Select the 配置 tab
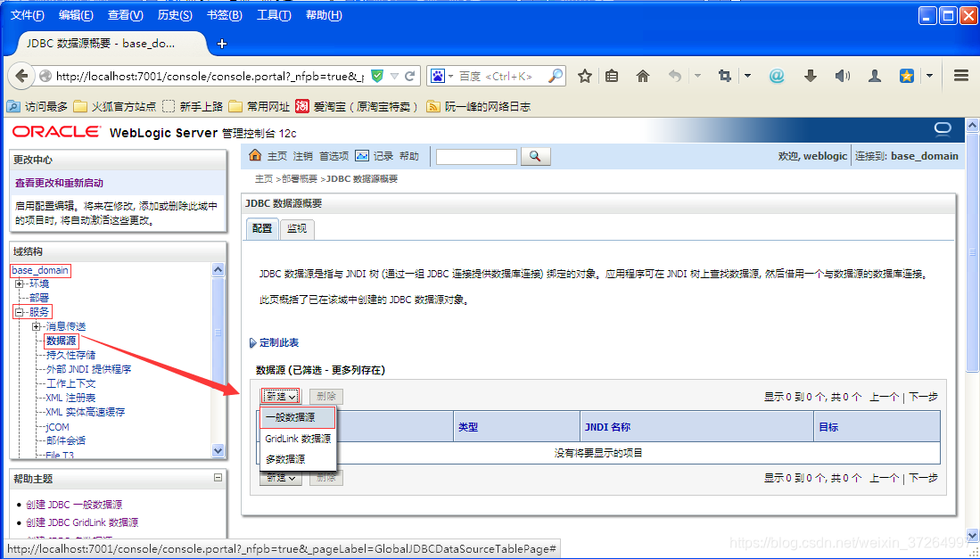This screenshot has width=980, height=559. coord(262,228)
